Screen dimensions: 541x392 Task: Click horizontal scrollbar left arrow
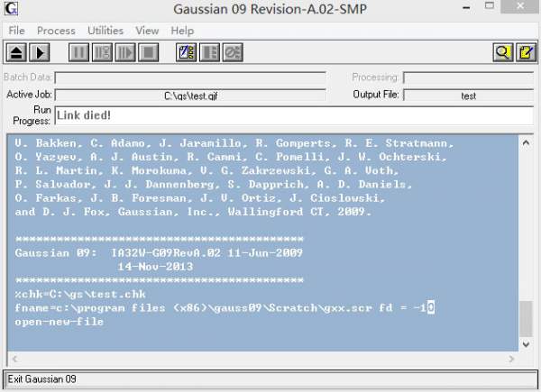click(14, 359)
